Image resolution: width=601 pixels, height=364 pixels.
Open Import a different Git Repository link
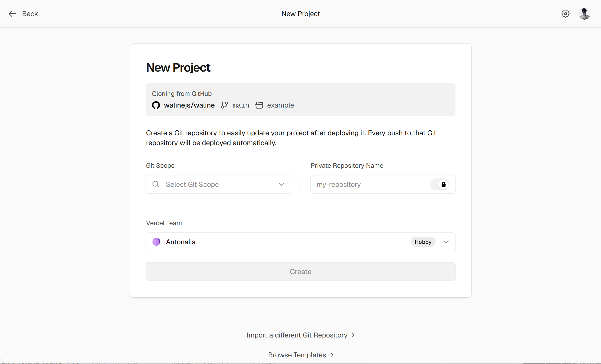pyautogui.click(x=300, y=335)
